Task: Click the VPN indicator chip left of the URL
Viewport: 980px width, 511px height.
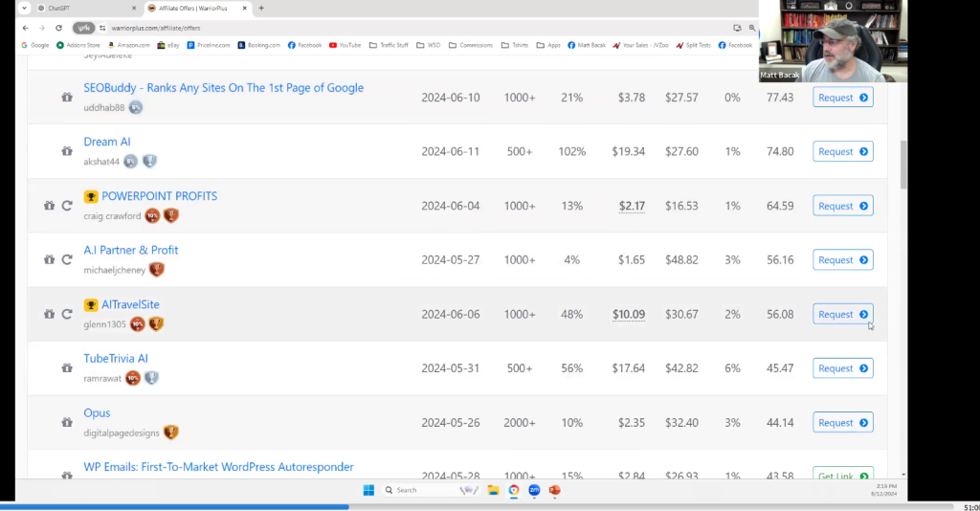Action: tap(83, 28)
